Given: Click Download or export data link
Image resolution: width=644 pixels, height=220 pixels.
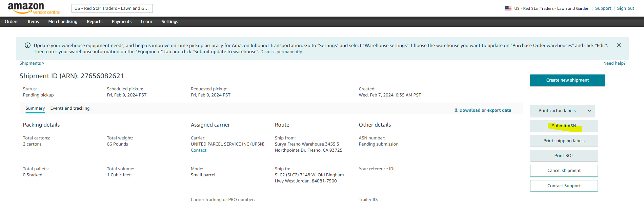Looking at the screenshot, I should pyautogui.click(x=483, y=110).
